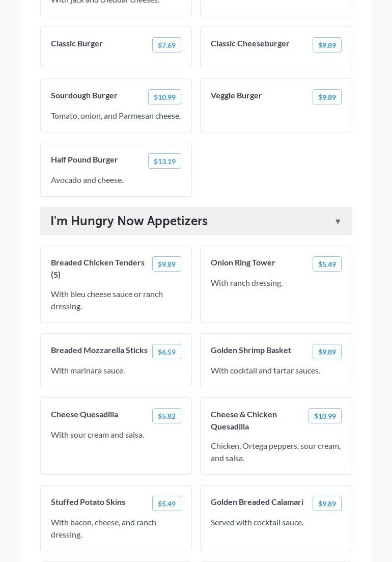Click the Breaded Mozzarella Sticks $6.59 price

(166, 352)
